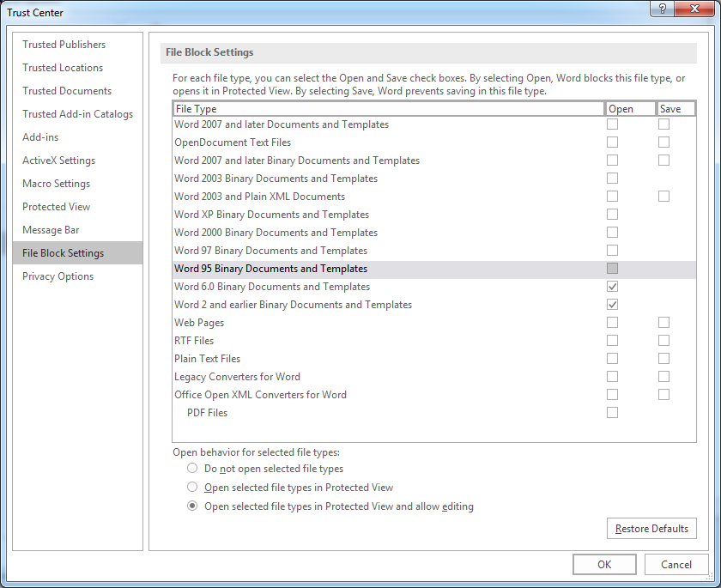Check Open for PDF Files
The width and height of the screenshot is (721, 588).
pos(612,412)
